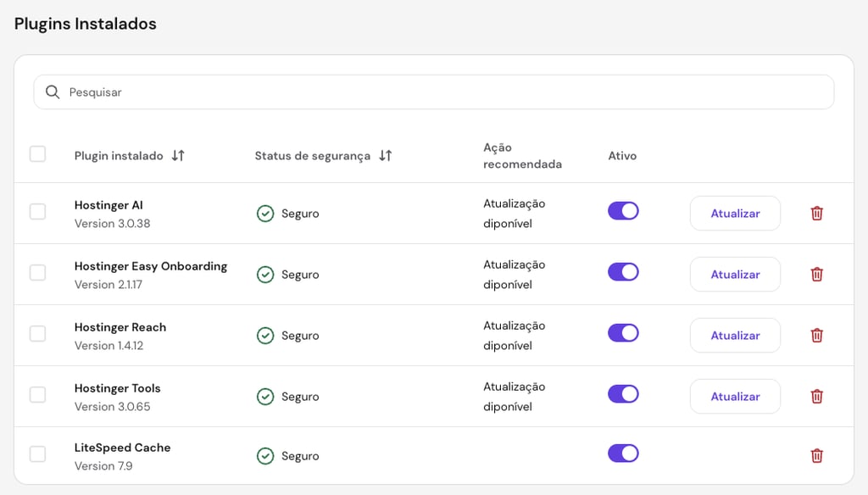Check the LiteSpeed Cache row checkbox
The height and width of the screenshot is (495, 868).
37,454
